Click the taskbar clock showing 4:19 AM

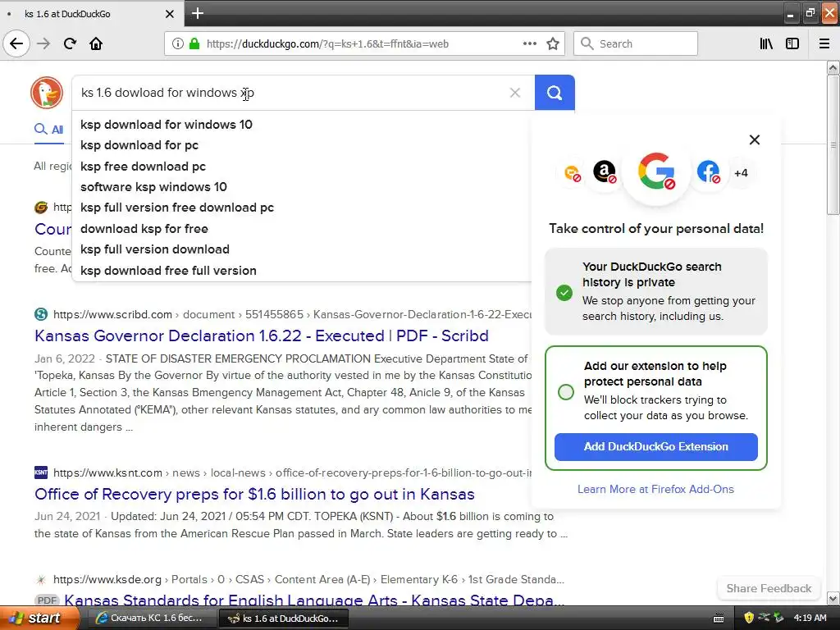coord(810,618)
